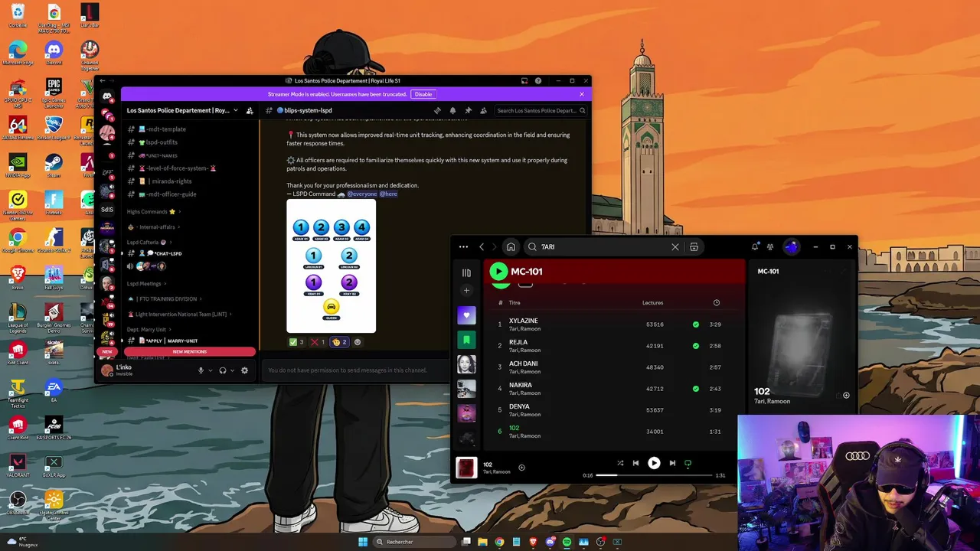Collapse the Lspd Cafteria category
Viewport: 980px width, 551px height.
click(x=148, y=242)
